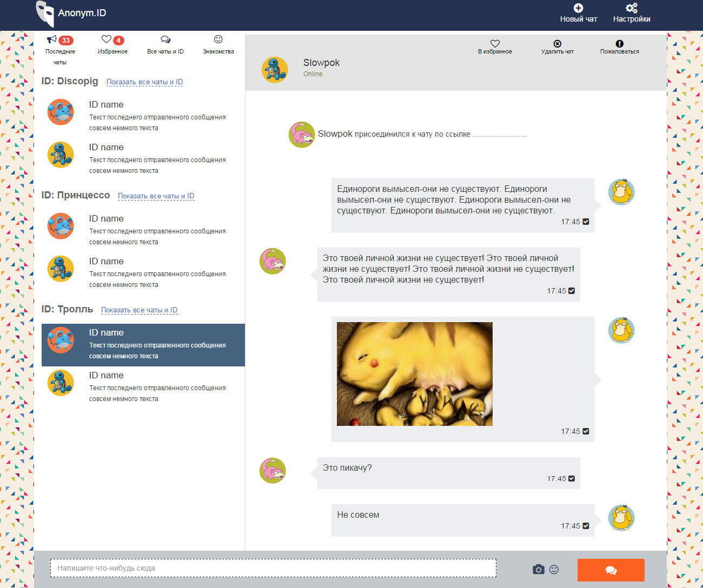Click Psyduck avatar beside the picture message
Viewport: 703px width, 588px height.
click(x=621, y=330)
